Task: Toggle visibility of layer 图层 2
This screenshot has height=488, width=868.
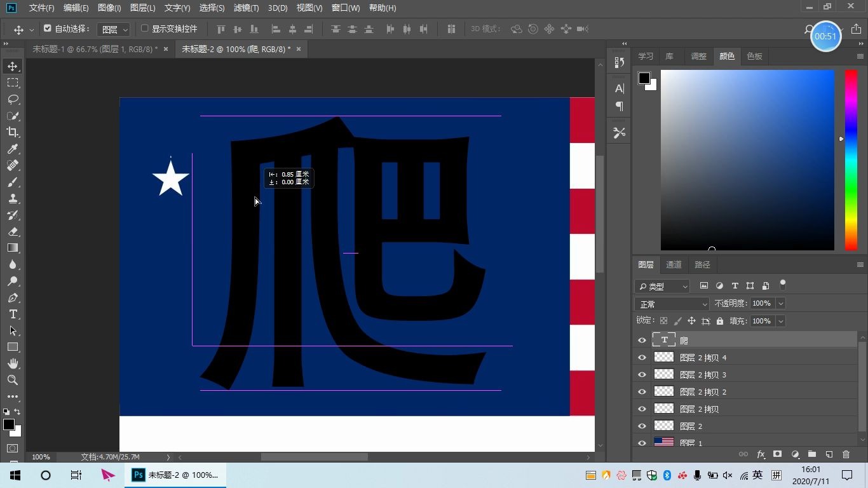Action: pyautogui.click(x=642, y=426)
